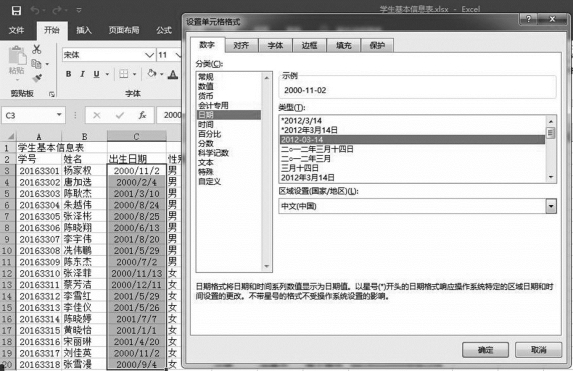Click the fill color bucket icon

coord(151,74)
